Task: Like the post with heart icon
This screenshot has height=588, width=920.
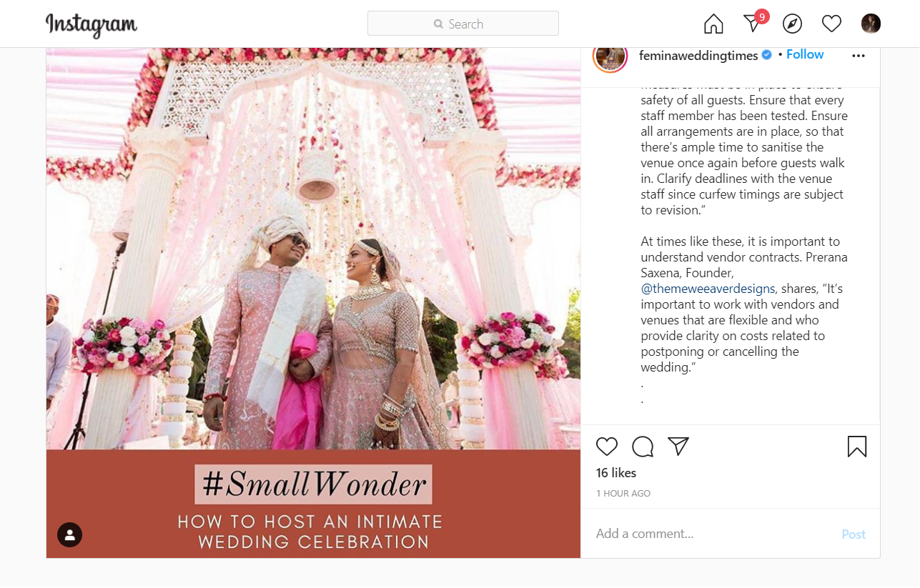Action: [607, 447]
